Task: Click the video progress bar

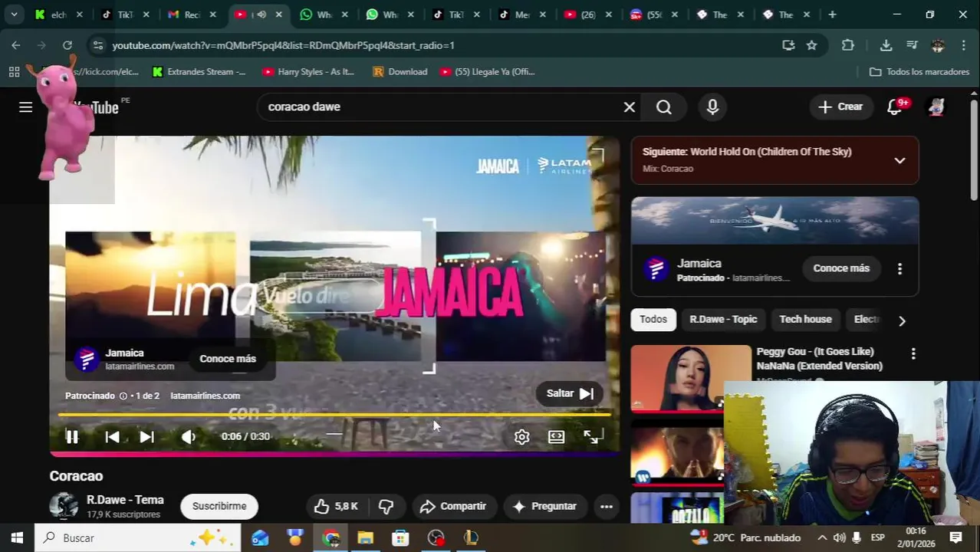Action: (x=334, y=415)
